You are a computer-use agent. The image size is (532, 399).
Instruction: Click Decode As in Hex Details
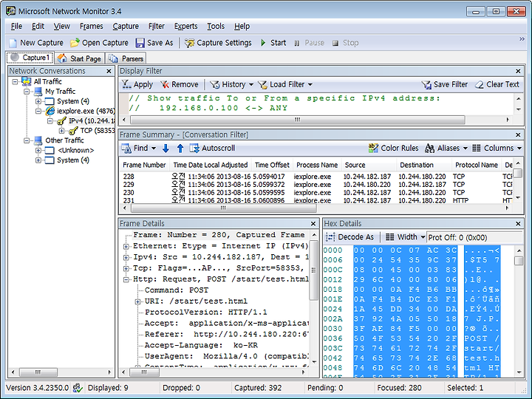(x=349, y=237)
